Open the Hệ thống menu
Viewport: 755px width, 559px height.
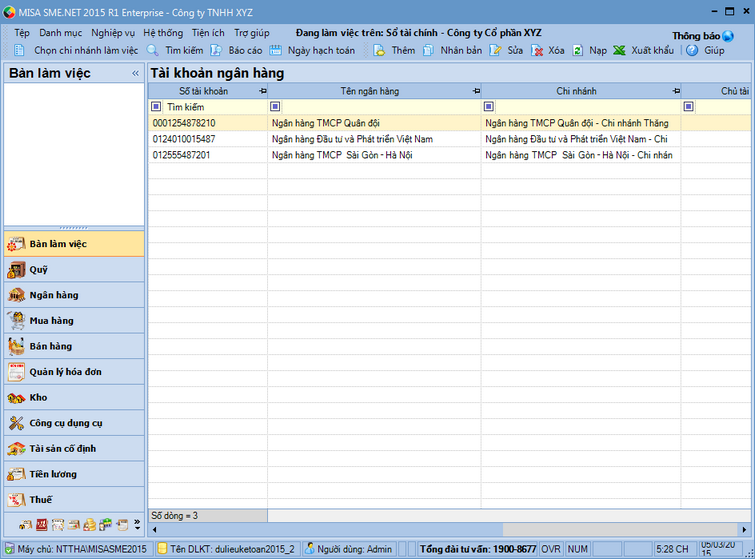coord(163,33)
